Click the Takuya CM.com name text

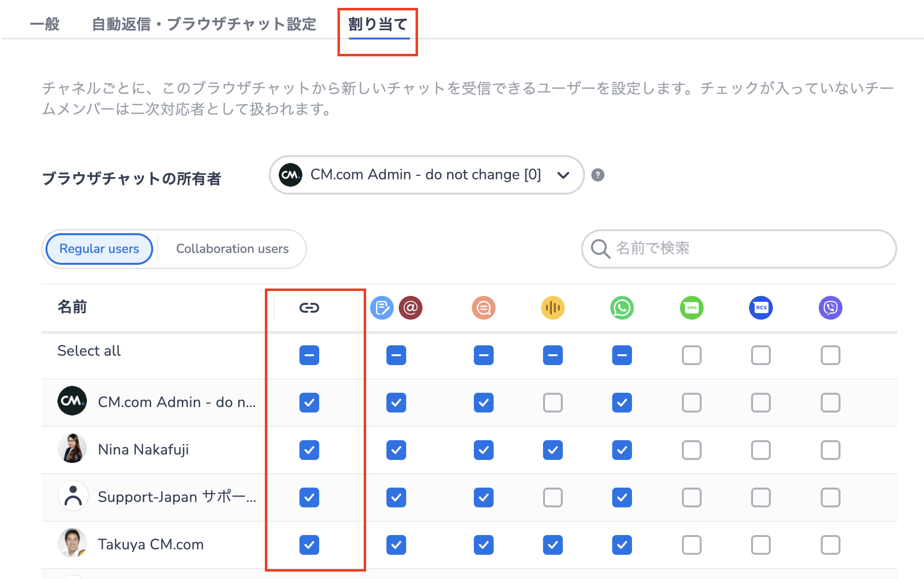[x=151, y=544]
